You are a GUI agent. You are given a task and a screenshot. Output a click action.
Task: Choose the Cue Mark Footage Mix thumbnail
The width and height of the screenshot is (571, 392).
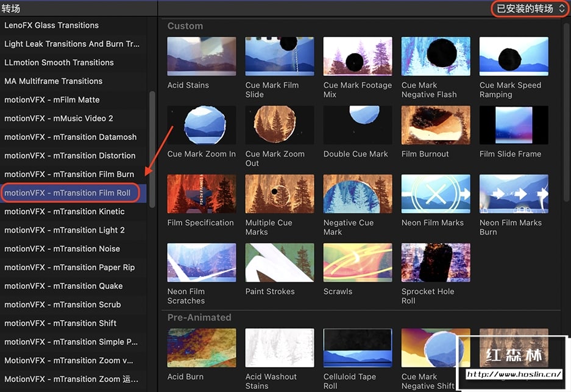pyautogui.click(x=358, y=56)
